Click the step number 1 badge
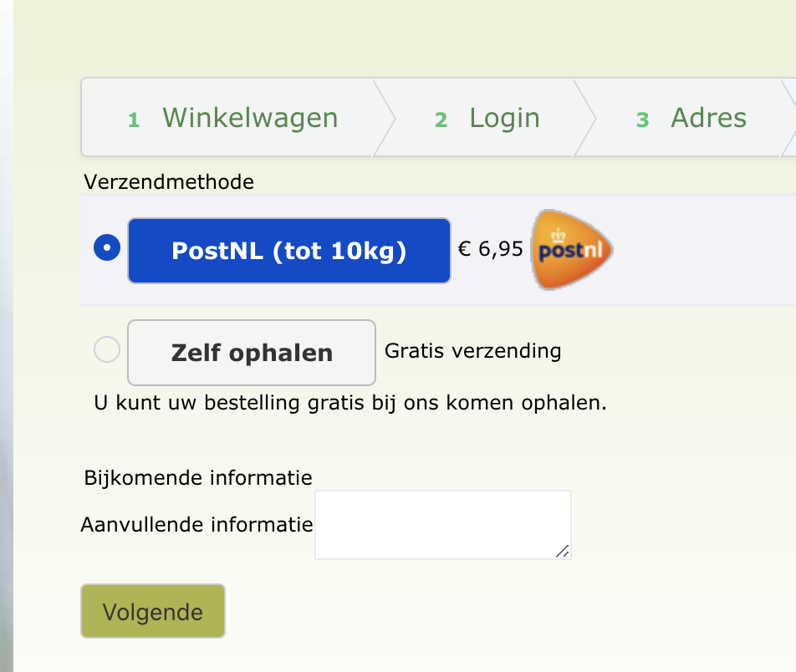The image size is (796, 672). [134, 120]
